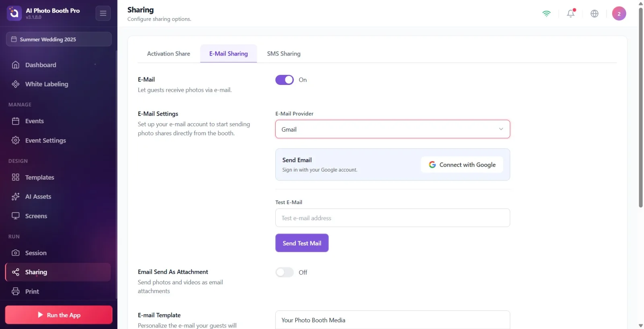The width and height of the screenshot is (644, 329).
Task: Click the Events calendar icon
Action: click(x=16, y=121)
